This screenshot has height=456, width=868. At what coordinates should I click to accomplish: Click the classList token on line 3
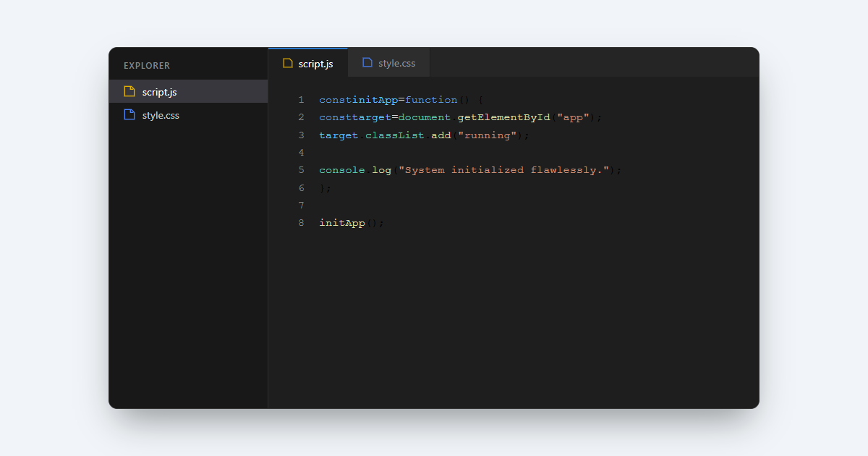[394, 135]
